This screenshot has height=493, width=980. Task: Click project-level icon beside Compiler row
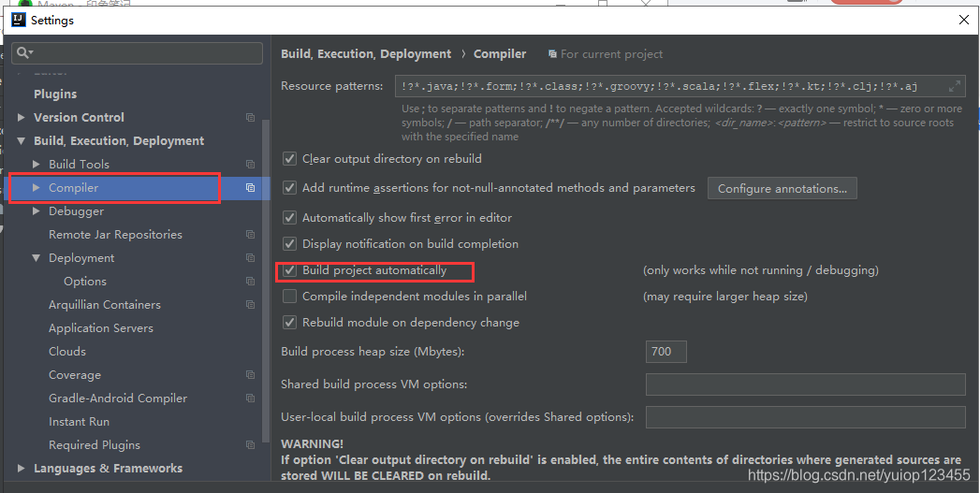point(250,187)
